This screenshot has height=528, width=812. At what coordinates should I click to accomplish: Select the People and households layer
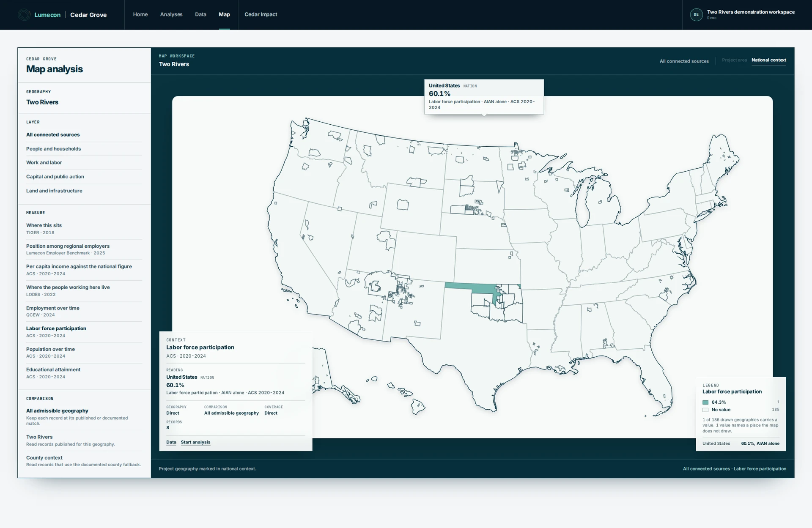[x=84, y=149]
